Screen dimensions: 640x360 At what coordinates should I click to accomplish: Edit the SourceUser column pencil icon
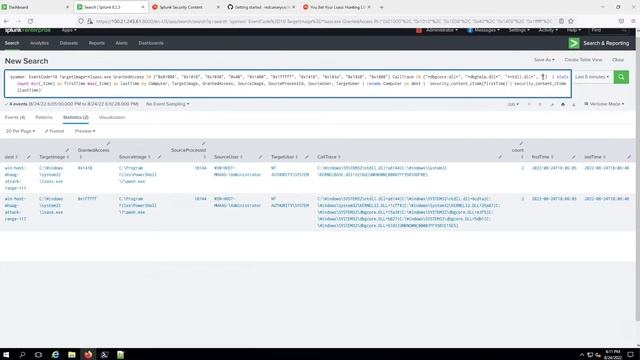click(260, 157)
